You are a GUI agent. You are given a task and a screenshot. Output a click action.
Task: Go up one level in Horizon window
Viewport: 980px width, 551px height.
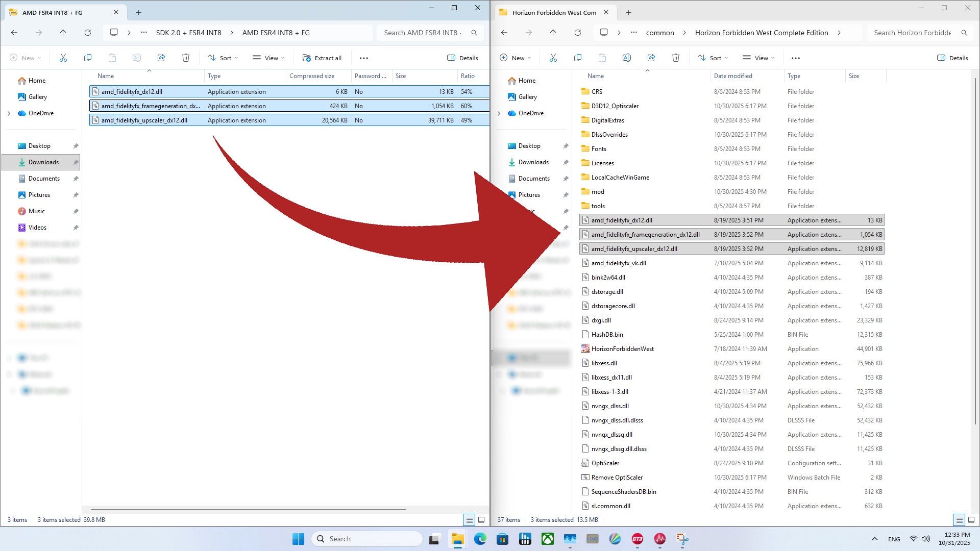[553, 33]
